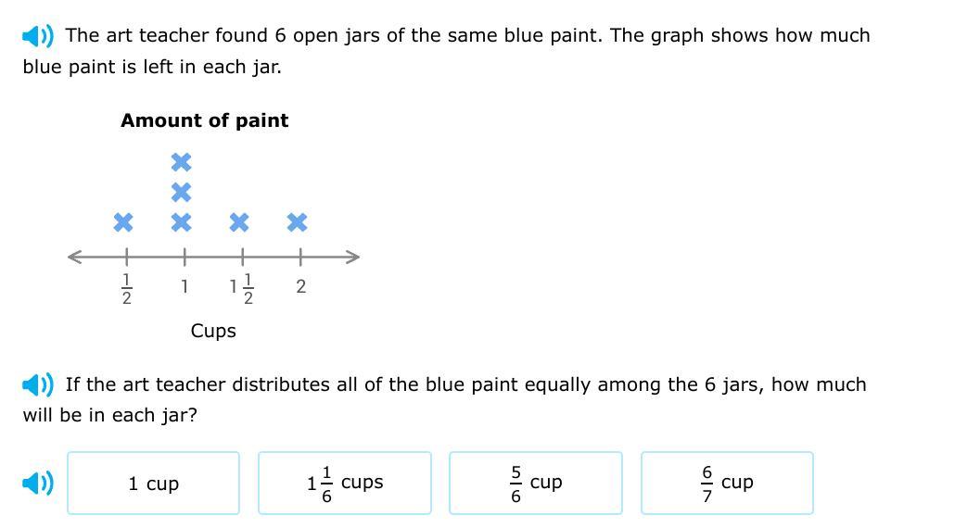980x528 pixels.
Task: Click the middle X mark above 1
Action: pyautogui.click(x=182, y=192)
